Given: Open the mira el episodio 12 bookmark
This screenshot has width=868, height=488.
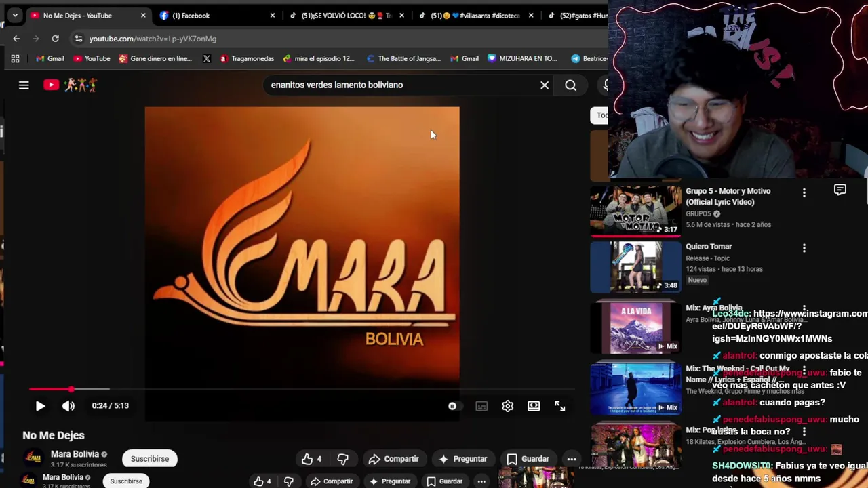Looking at the screenshot, I should (x=319, y=59).
